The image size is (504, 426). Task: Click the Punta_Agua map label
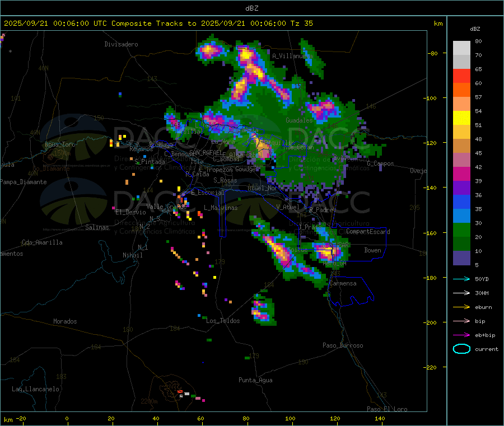(x=255, y=380)
